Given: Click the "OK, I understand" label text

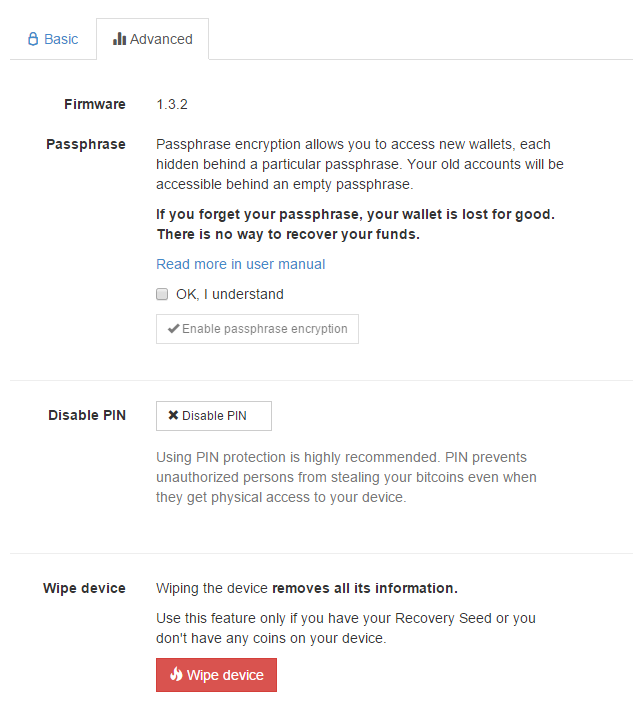Looking at the screenshot, I should pyautogui.click(x=230, y=294).
